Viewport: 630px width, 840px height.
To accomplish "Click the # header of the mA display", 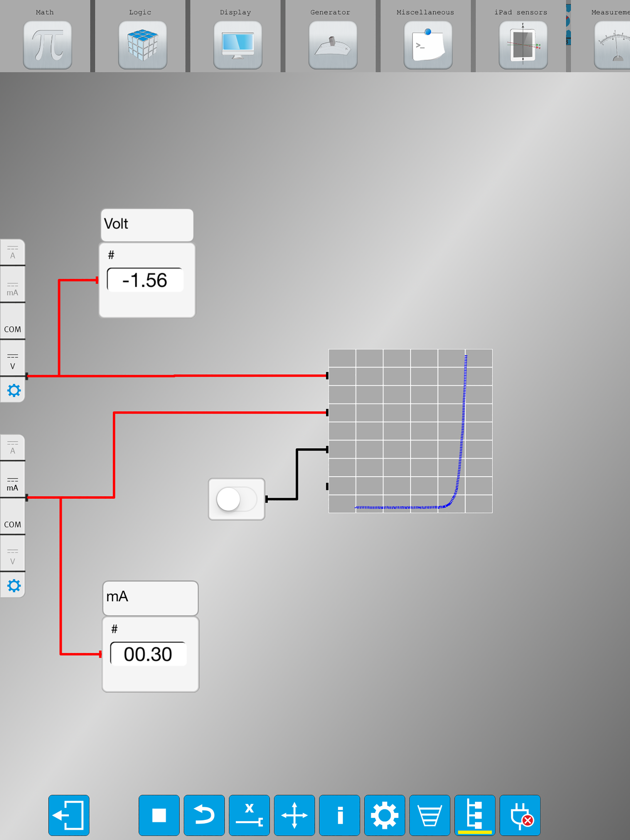I will coord(114,629).
